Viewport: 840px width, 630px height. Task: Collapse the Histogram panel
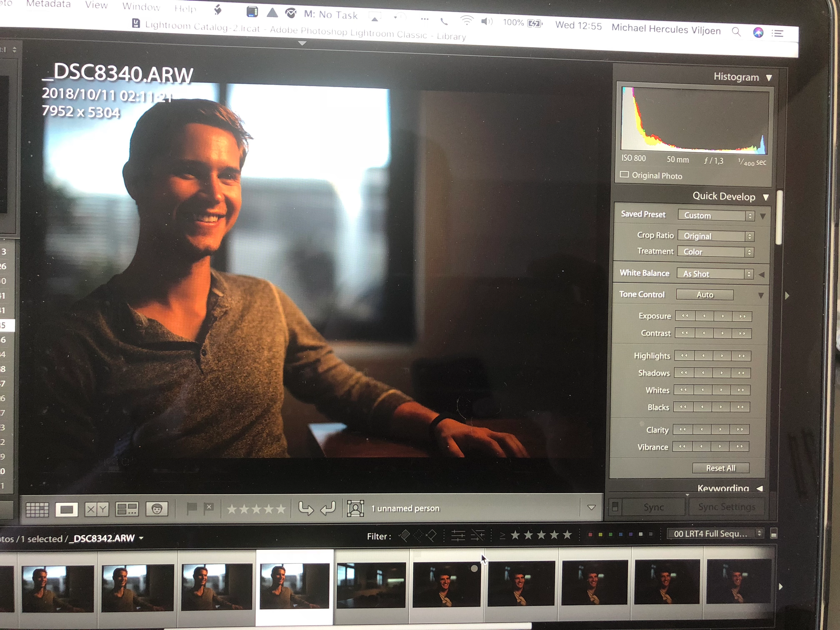(x=769, y=78)
